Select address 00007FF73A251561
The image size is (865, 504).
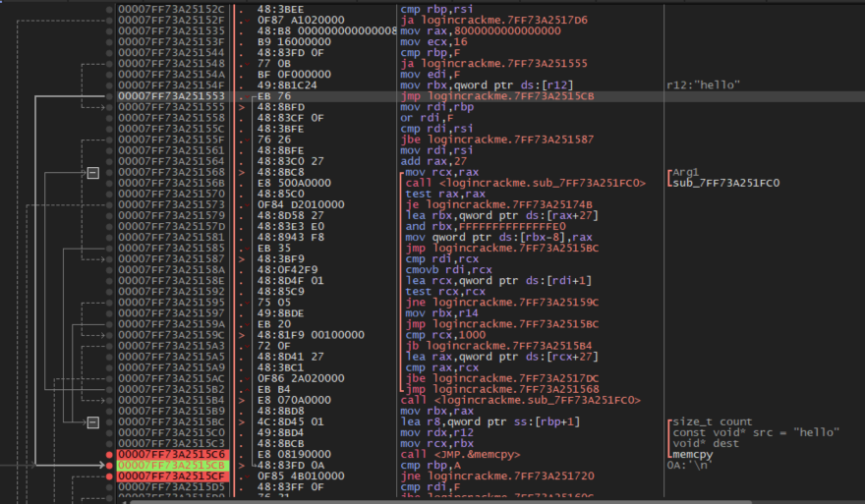tap(172, 150)
